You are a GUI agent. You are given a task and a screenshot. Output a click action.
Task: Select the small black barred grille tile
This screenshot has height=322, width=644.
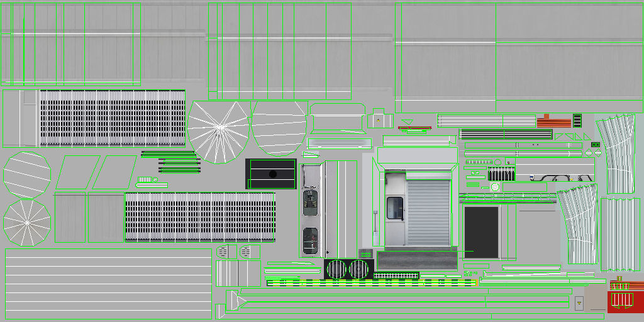tap(501, 174)
